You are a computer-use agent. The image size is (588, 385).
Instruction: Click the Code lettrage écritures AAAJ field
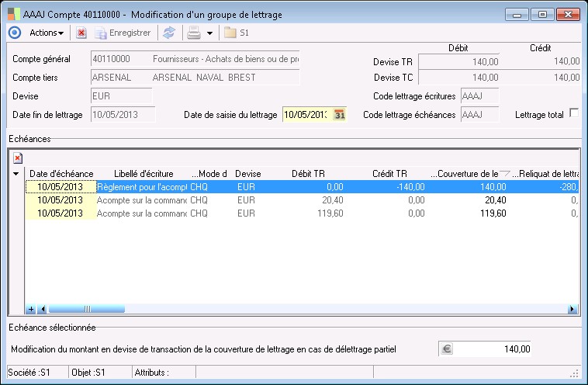(479, 96)
